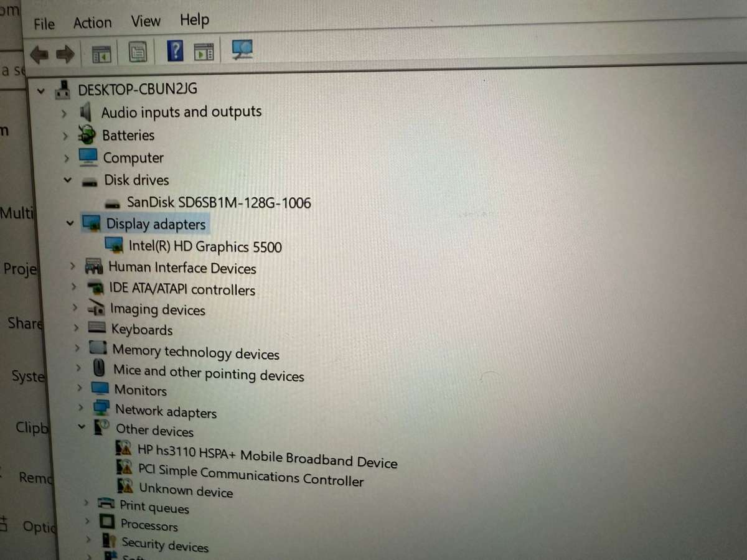Open the View menu
This screenshot has width=747, height=560.
[x=145, y=21]
